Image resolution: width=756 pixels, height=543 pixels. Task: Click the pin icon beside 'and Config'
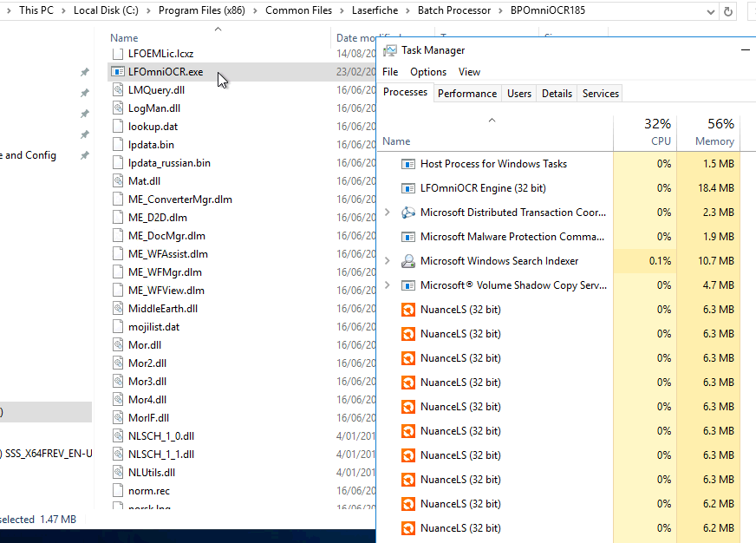[x=85, y=155]
